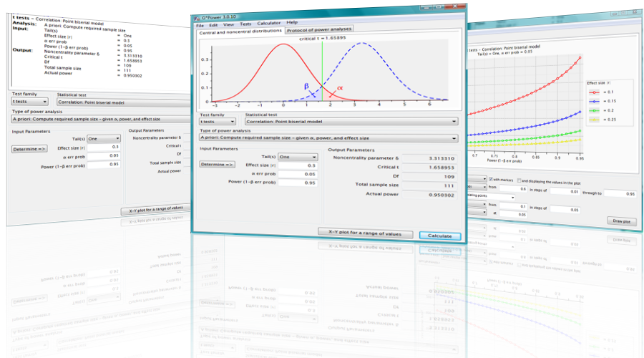Screen dimensions: 644x358
Task: Click Determine => button in center window
Action: (218, 164)
